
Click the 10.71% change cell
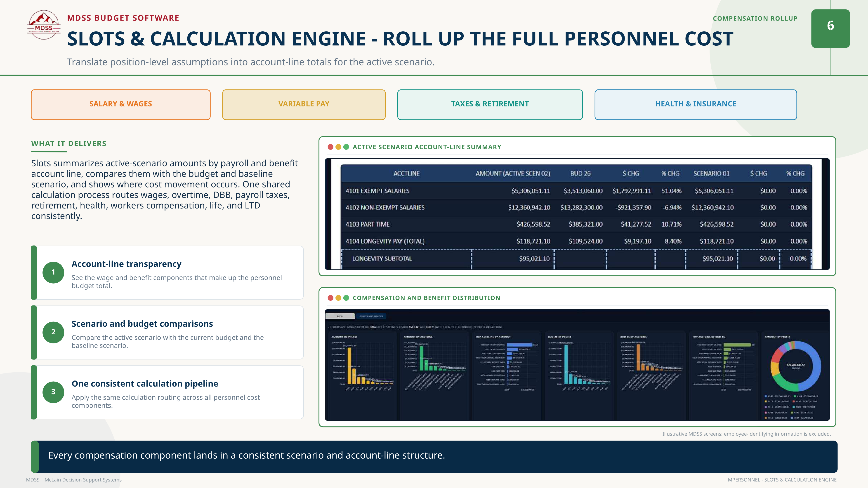[x=671, y=224]
